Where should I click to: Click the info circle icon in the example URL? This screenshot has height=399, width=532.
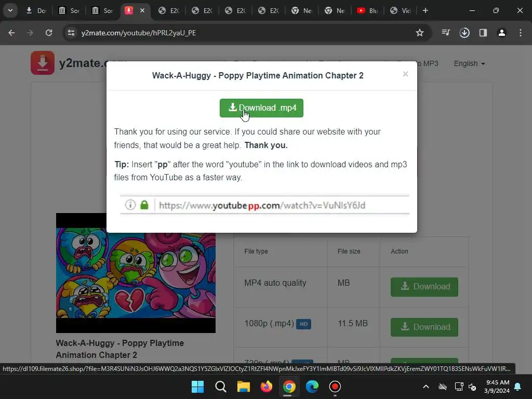[x=130, y=205]
